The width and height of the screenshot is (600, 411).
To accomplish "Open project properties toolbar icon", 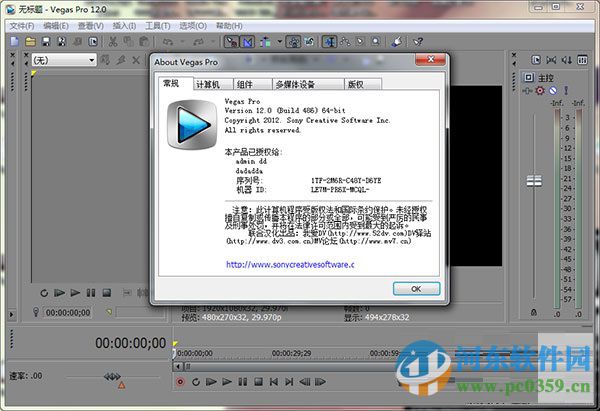I will pos(93,41).
